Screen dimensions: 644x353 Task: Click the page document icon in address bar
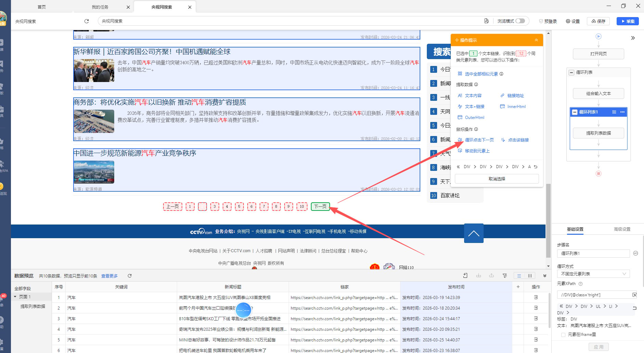point(486,21)
